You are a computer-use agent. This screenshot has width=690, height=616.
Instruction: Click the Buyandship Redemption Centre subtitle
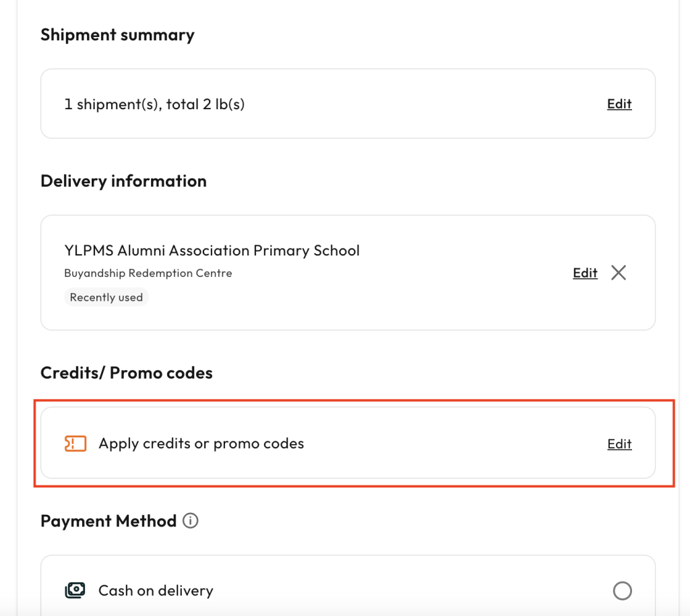[x=148, y=273]
